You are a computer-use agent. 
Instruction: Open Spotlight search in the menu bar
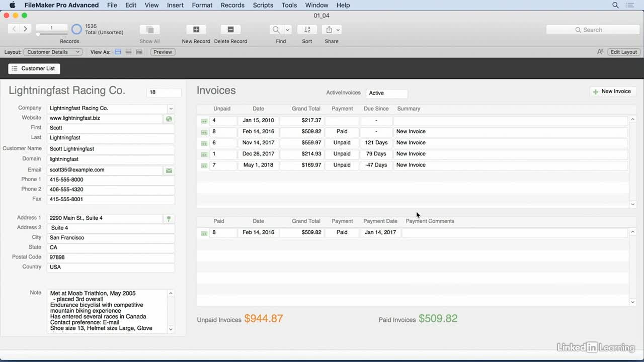point(615,5)
